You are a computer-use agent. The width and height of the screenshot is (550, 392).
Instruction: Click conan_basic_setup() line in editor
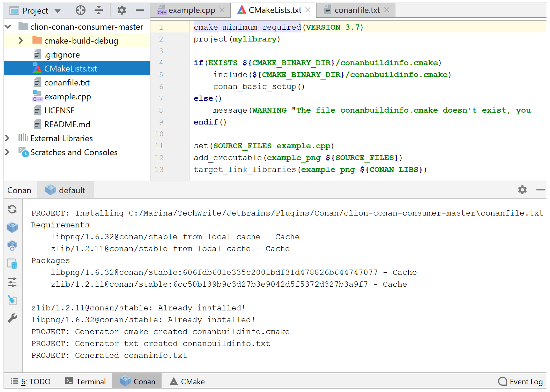pyautogui.click(x=259, y=86)
